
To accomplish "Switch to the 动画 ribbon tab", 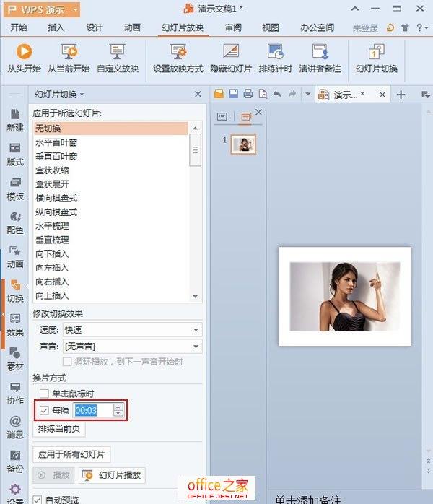I will [132, 28].
